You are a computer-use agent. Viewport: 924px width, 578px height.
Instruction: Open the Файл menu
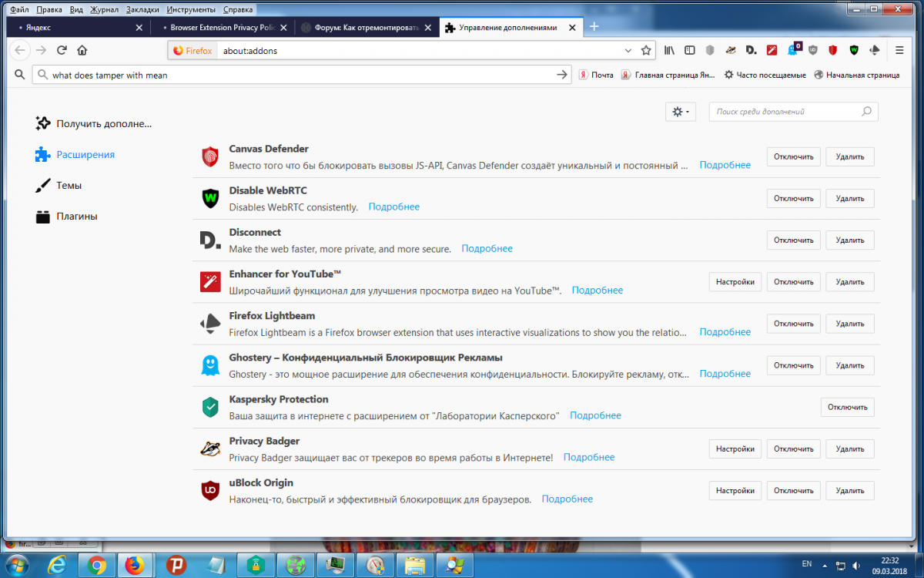click(19, 10)
